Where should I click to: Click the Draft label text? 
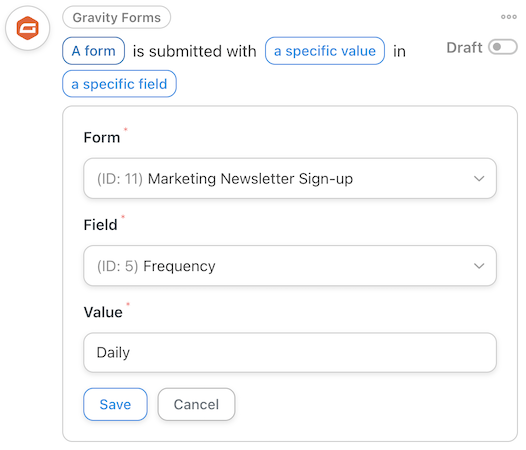[x=464, y=48]
